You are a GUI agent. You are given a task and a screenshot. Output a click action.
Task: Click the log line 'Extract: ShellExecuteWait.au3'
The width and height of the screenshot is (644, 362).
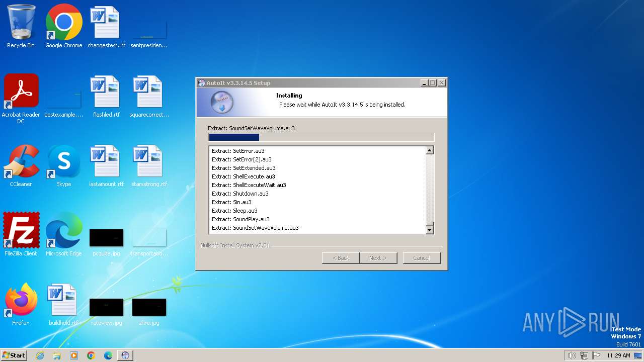249,185
